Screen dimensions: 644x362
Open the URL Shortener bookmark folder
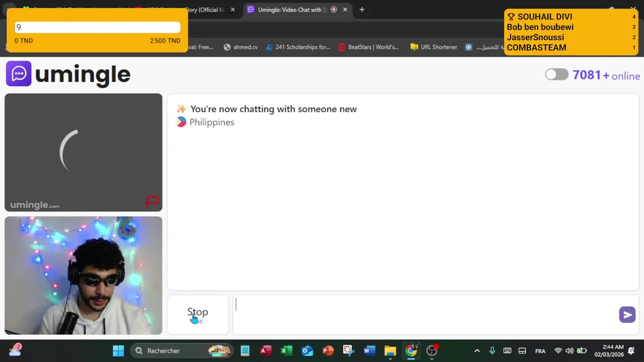tap(434, 47)
